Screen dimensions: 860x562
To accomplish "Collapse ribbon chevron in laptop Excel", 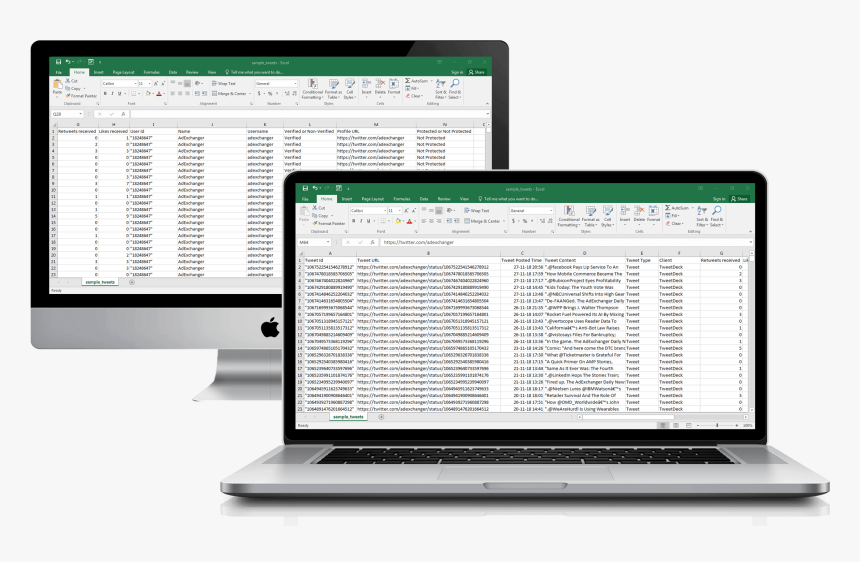I will (x=750, y=231).
